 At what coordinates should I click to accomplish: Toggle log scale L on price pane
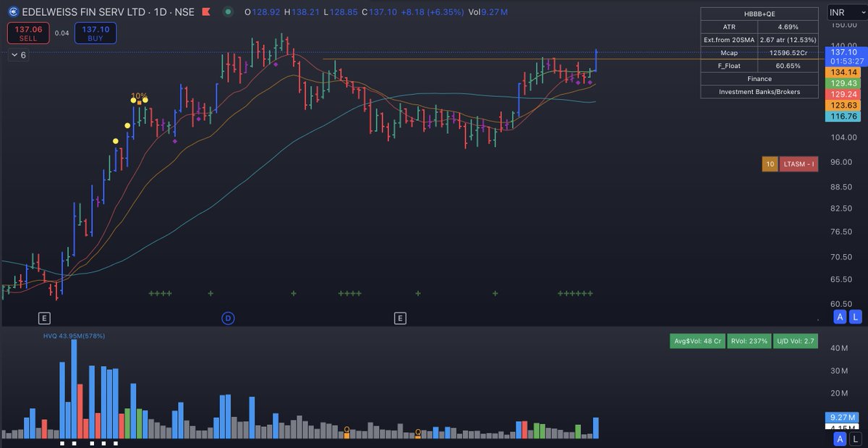tap(855, 317)
